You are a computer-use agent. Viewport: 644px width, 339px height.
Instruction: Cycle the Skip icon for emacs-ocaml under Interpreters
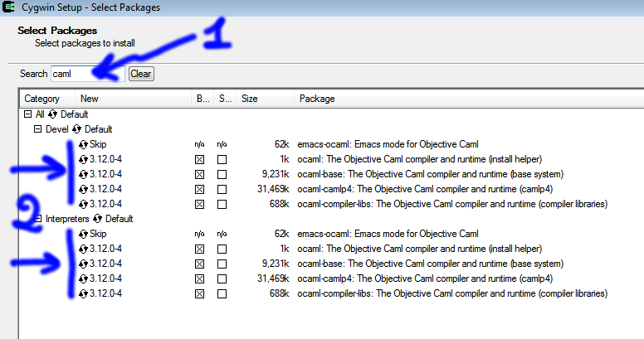[83, 234]
